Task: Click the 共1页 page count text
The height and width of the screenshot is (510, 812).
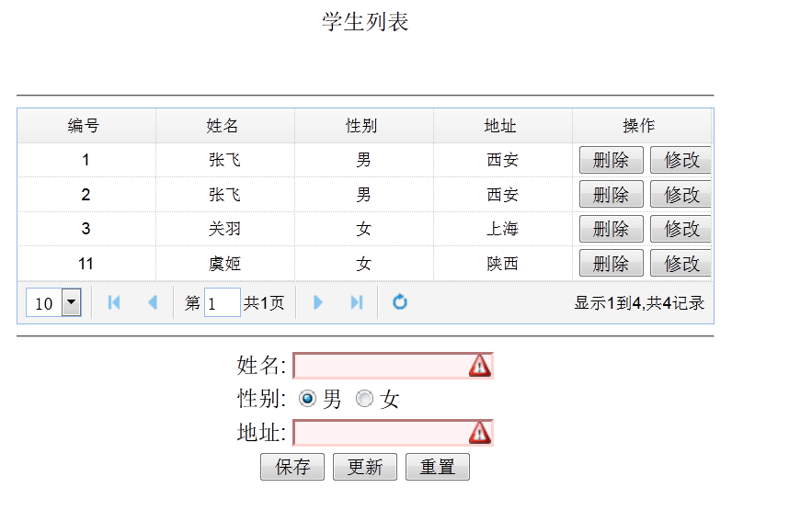Action: tap(264, 303)
